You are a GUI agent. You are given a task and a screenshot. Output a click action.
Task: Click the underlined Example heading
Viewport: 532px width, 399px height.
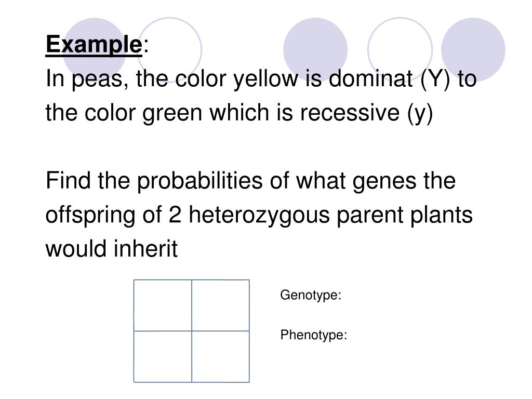(x=94, y=45)
